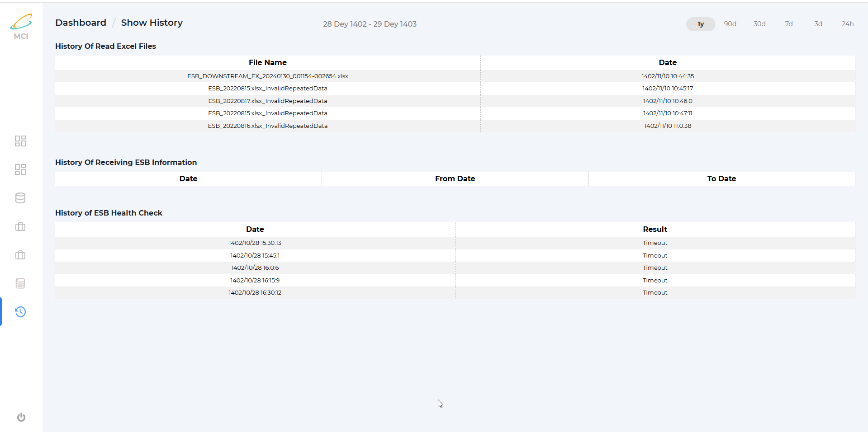Click the lower briefcase sidebar icon

(x=20, y=255)
